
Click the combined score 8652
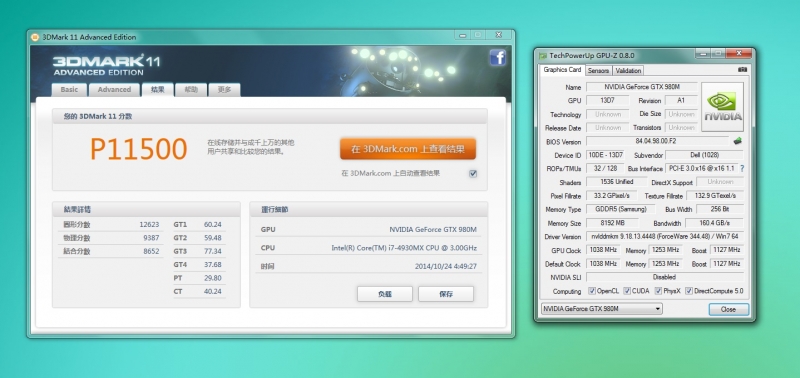[x=151, y=251]
